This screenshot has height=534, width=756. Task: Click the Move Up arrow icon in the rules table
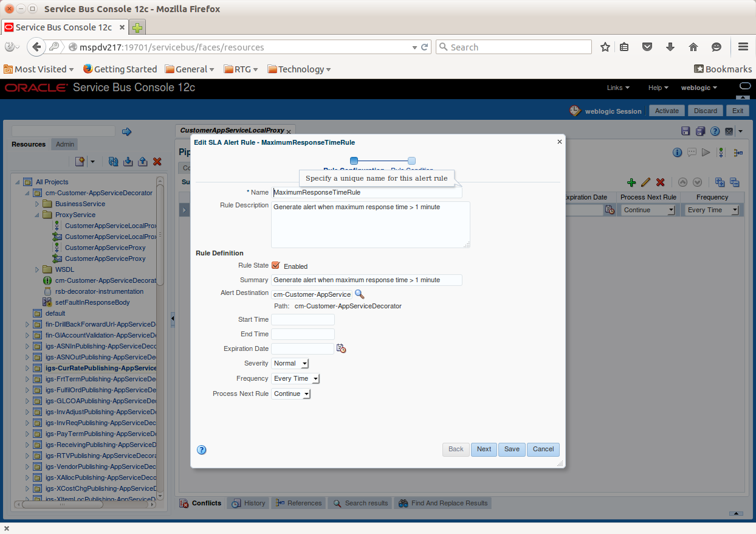pos(682,182)
